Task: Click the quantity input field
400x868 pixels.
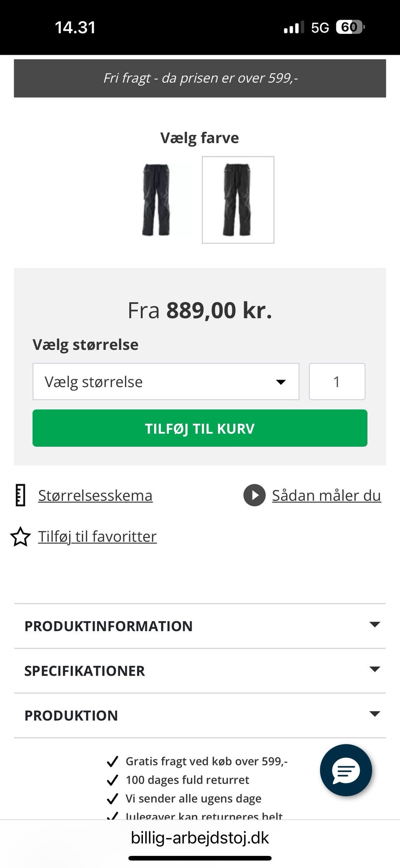Action: (x=337, y=382)
